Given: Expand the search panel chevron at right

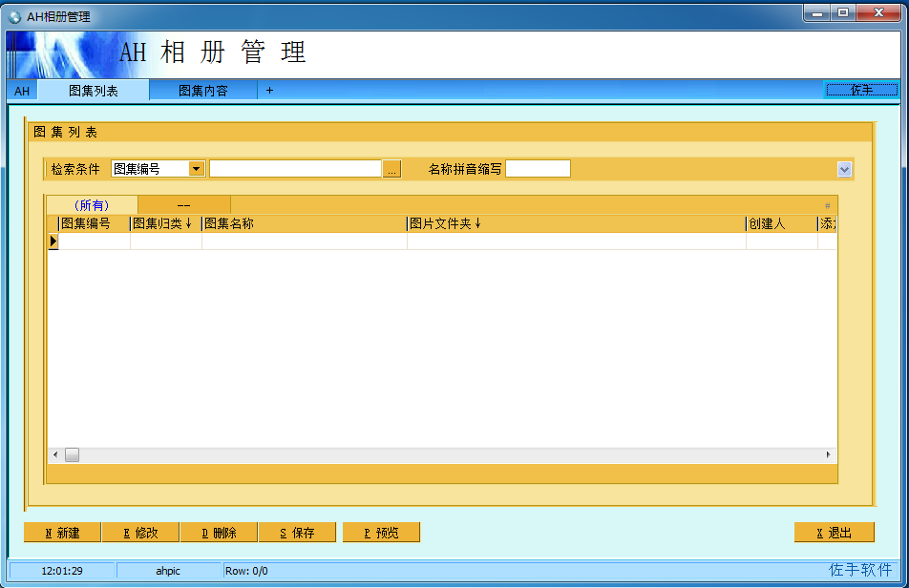Looking at the screenshot, I should (x=844, y=169).
